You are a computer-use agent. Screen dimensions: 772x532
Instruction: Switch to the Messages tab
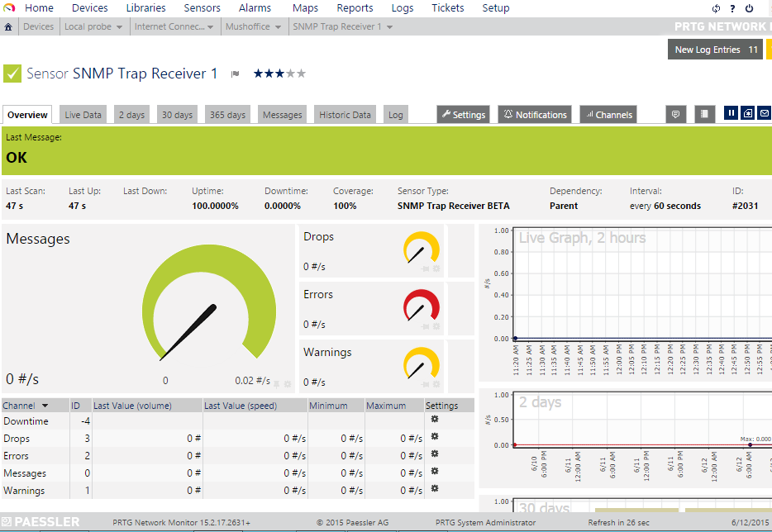282,115
